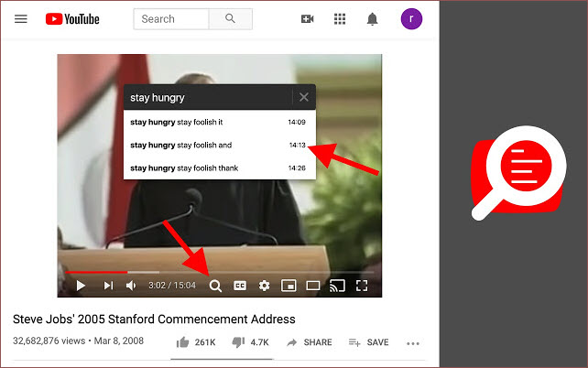This screenshot has width=588, height=368.
Task: Click the YouTube logo
Action: [71, 19]
